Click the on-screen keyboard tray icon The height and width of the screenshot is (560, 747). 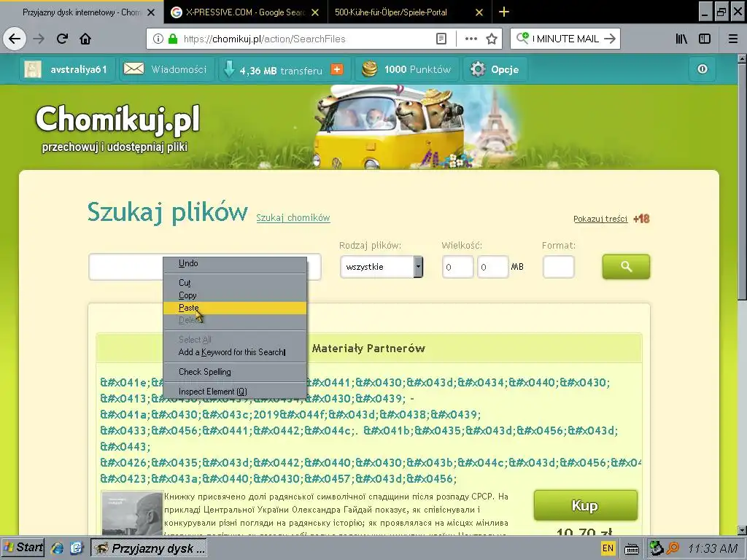[x=632, y=549]
